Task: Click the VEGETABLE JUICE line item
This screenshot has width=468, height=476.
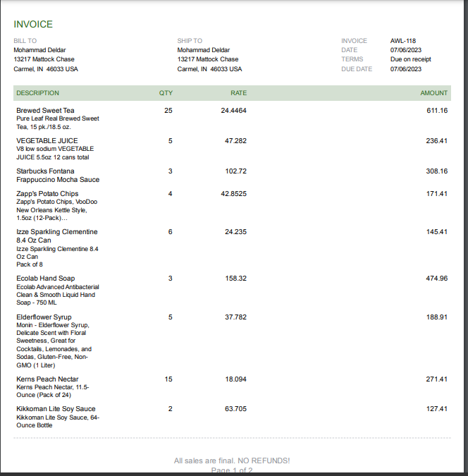Action: tap(47, 141)
